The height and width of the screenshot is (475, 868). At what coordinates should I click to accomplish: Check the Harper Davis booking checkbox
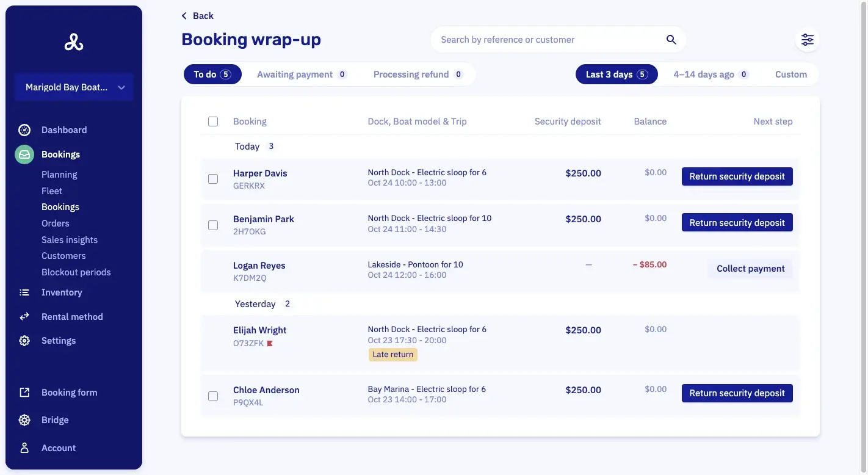coord(213,179)
